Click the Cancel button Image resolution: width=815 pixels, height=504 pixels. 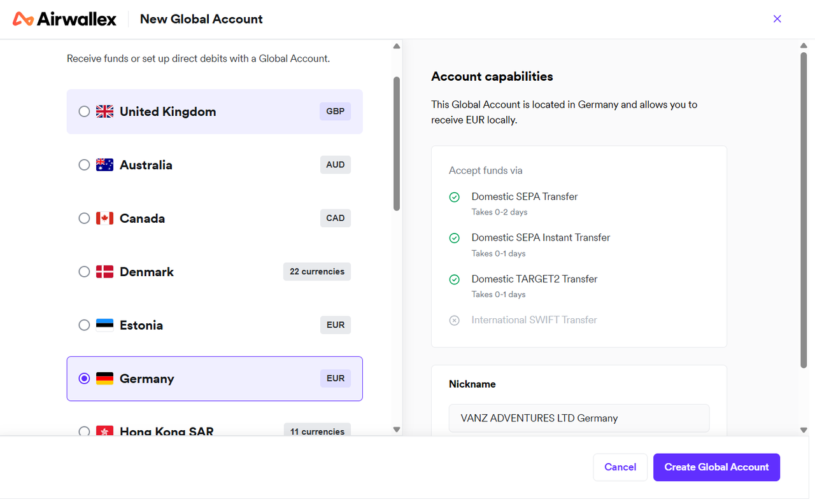(620, 467)
